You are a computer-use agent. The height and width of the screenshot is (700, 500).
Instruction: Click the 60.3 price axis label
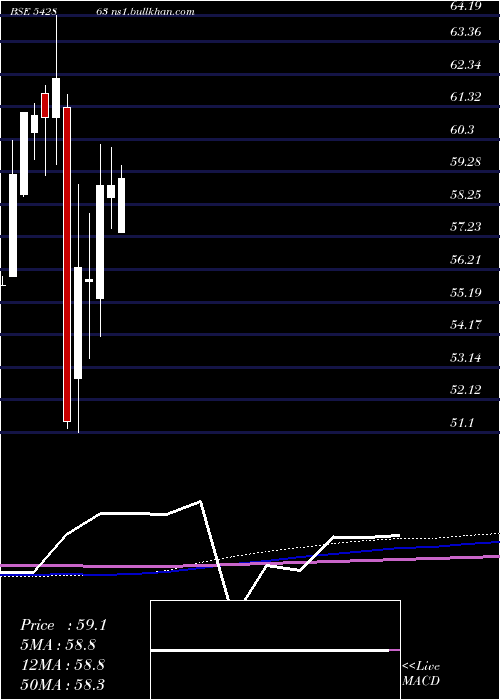(x=463, y=130)
